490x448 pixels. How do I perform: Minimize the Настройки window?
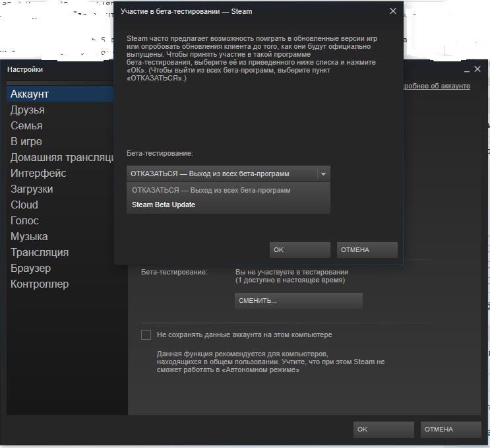467,70
